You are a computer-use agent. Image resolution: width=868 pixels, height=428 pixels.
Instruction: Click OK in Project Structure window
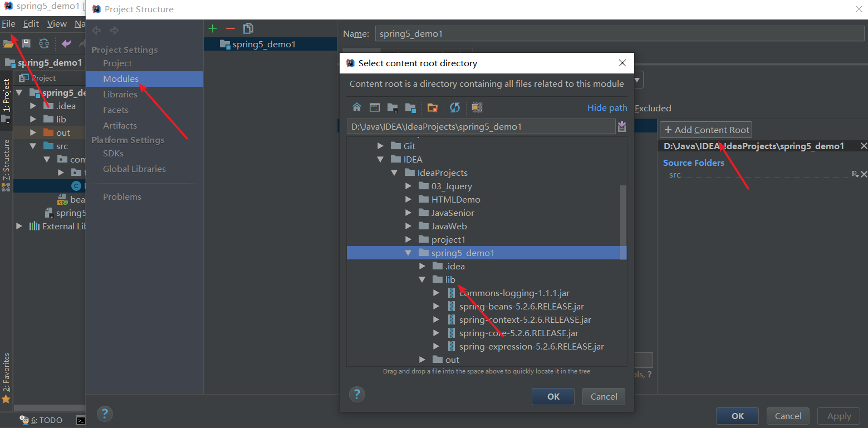(x=738, y=416)
